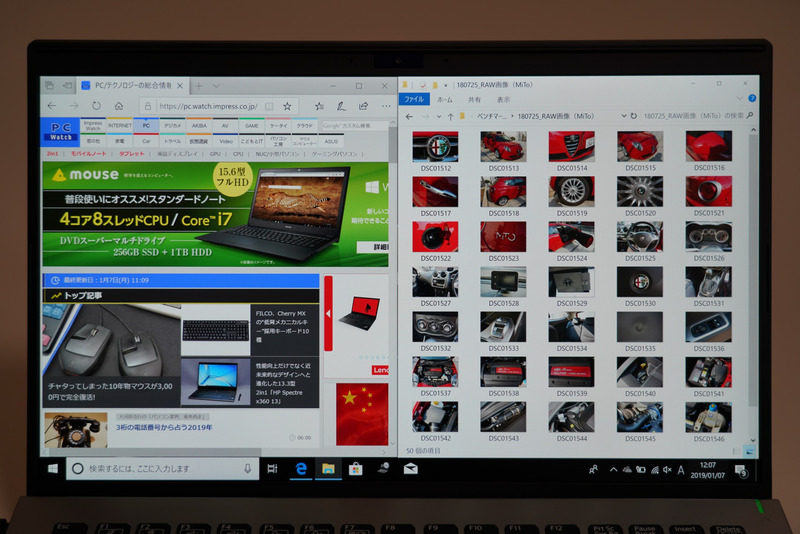Open Explorer help icon
The width and height of the screenshot is (800, 534).
(752, 98)
